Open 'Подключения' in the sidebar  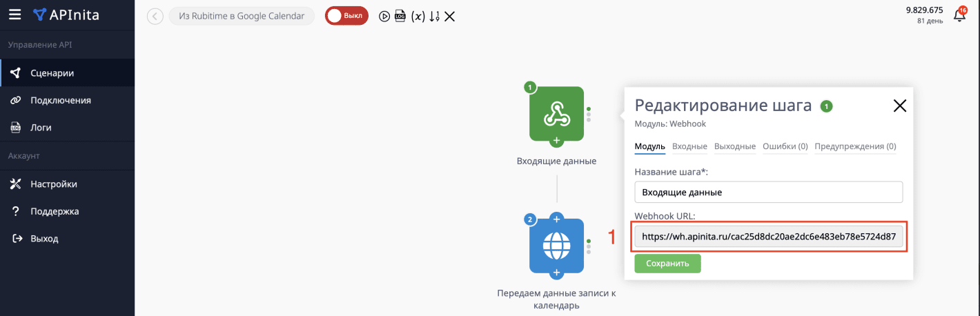tap(67, 100)
